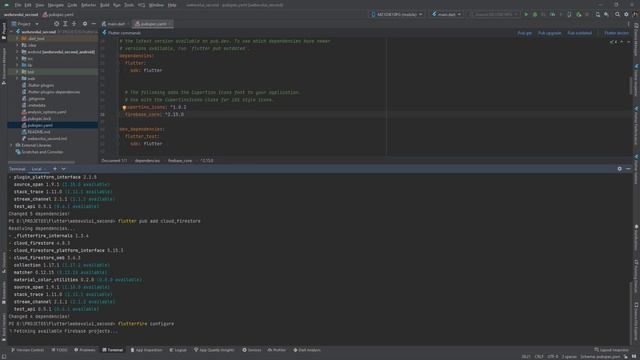Image resolution: width=640 pixels, height=360 pixels.
Task: Select pubspec.lock in project tree
Action: [39, 118]
